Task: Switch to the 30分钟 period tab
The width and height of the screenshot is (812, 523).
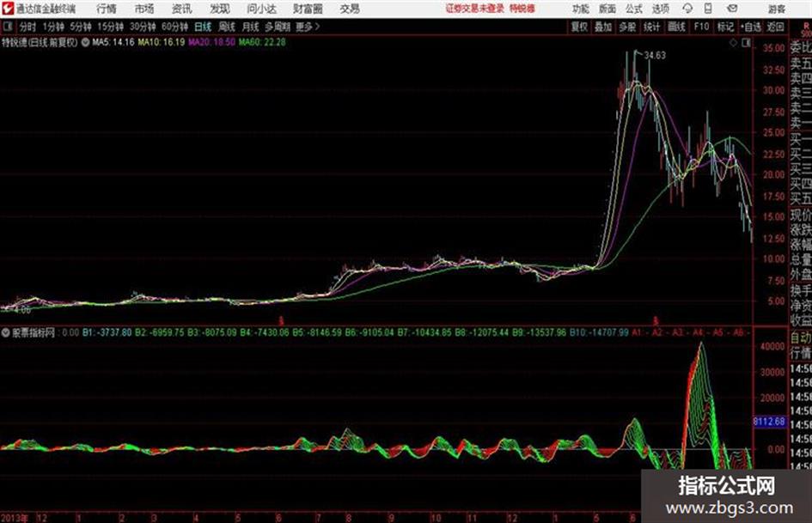Action: click(143, 27)
